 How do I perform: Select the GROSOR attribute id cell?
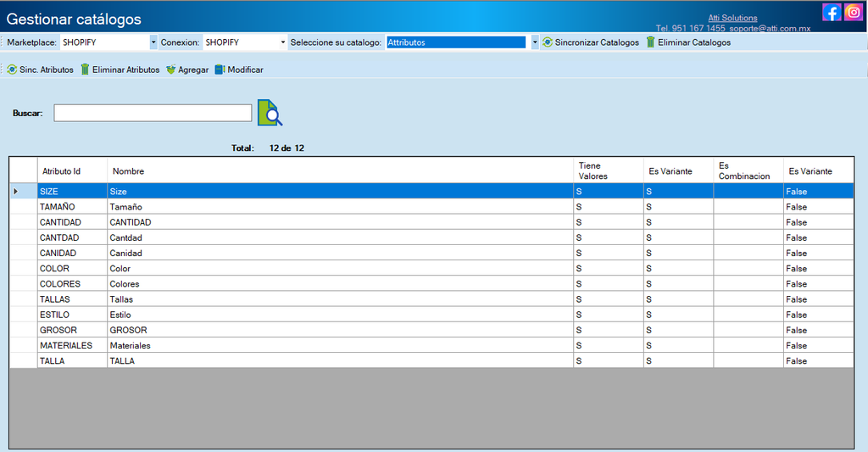(x=72, y=330)
